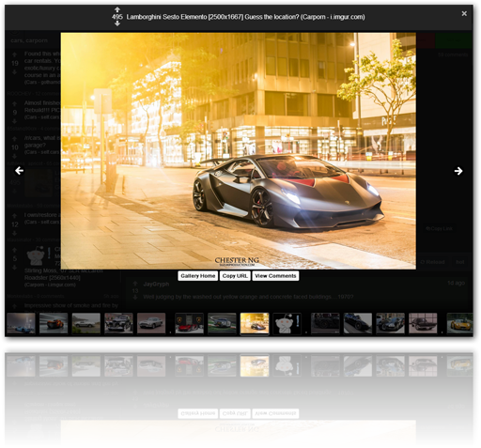481x448 pixels.
Task: Select the vintage black car with chrome grille thumbnail
Action: click(x=118, y=323)
